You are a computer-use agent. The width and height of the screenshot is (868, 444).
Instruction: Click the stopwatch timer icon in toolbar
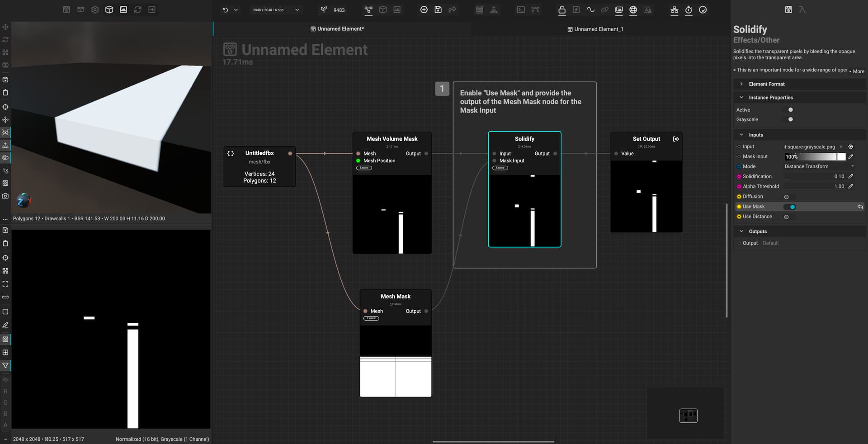click(689, 10)
